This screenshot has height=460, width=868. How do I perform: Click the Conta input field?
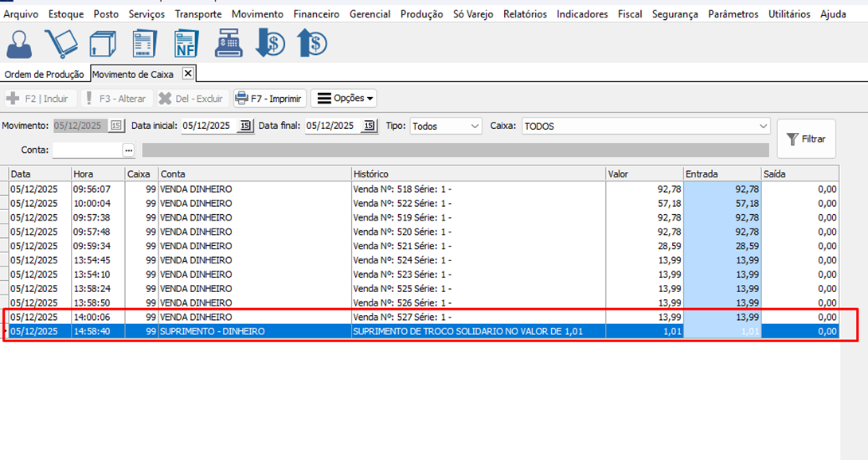pos(86,150)
